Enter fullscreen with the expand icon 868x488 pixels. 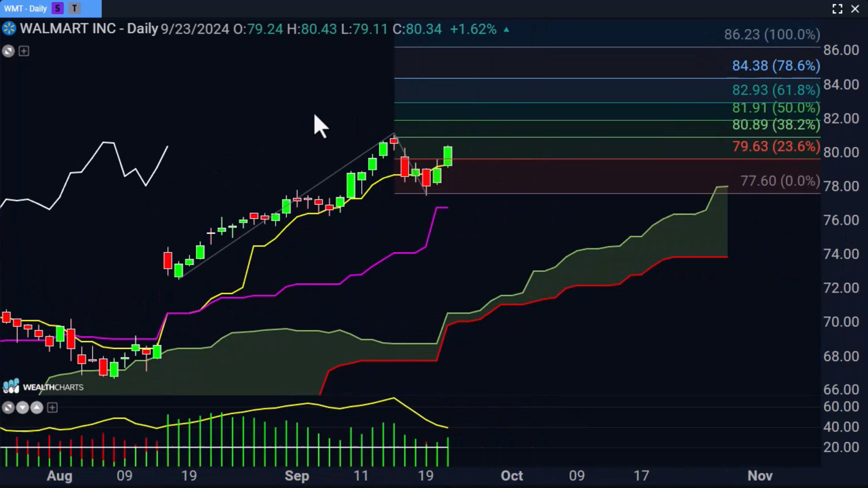point(837,9)
